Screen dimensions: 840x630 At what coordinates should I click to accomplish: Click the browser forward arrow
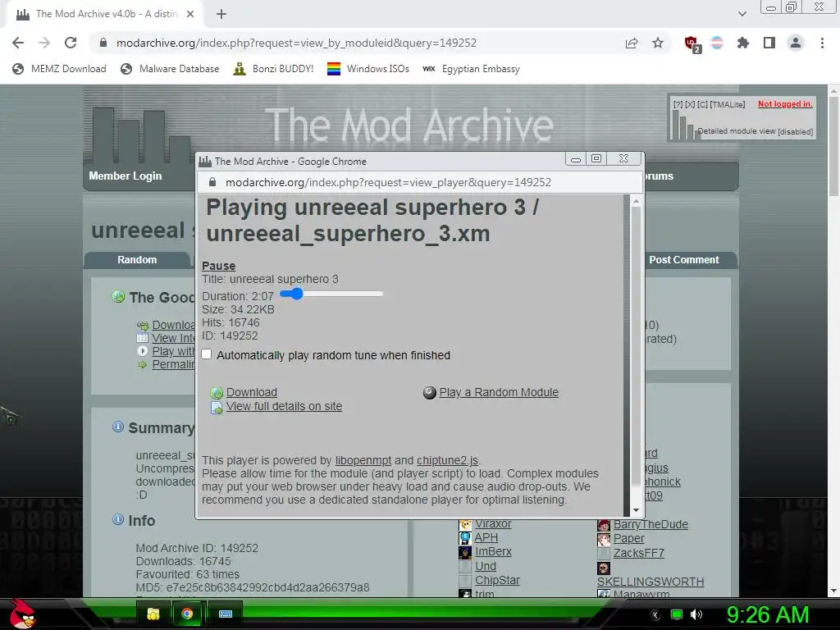click(x=44, y=43)
